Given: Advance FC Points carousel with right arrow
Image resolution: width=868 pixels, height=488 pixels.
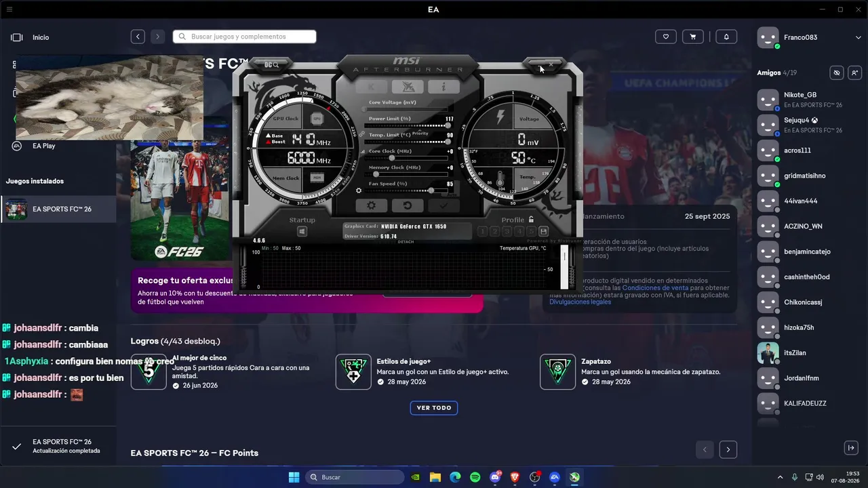Looking at the screenshot, I should (x=728, y=449).
